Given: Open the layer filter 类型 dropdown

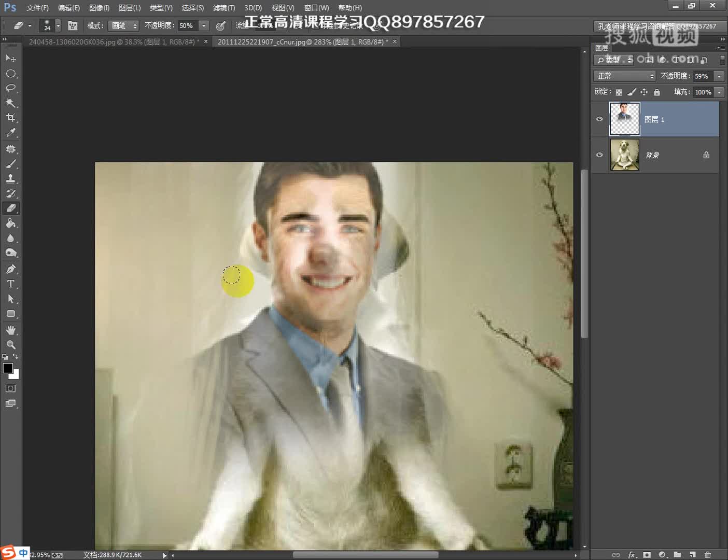Looking at the screenshot, I should 614,60.
